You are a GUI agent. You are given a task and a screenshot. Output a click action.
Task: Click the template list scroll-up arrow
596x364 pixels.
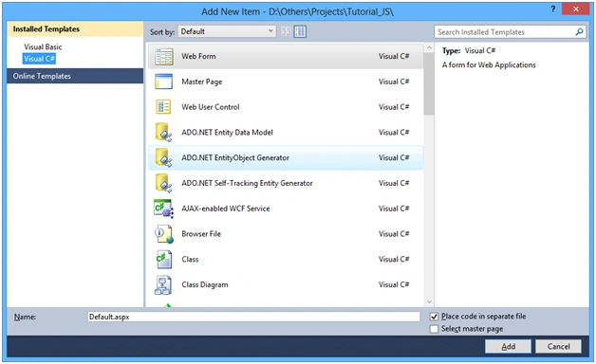[x=429, y=47]
